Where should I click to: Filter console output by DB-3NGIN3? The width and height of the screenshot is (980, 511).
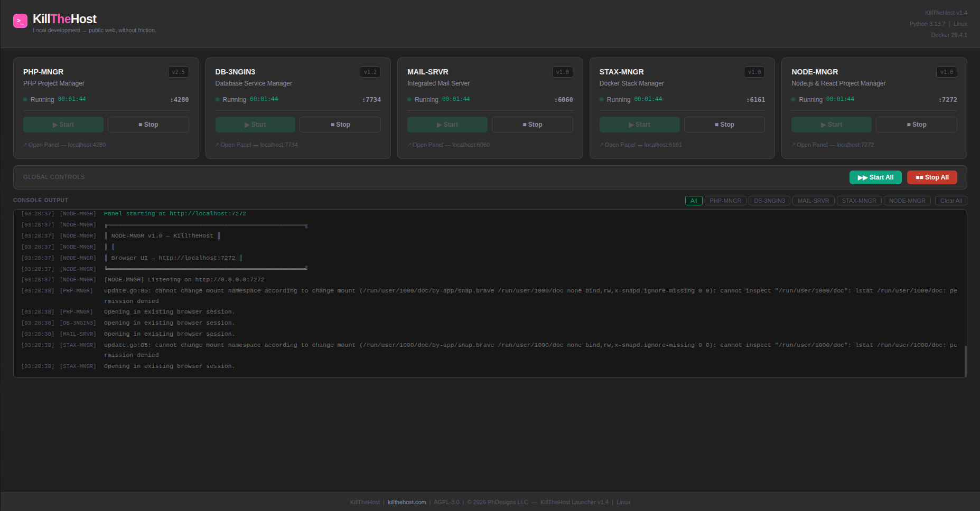coord(769,201)
